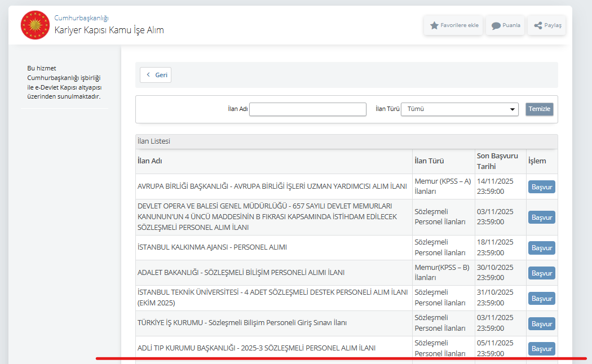Viewport: 592px width, 364px height.
Task: Click the İlan Adı column header
Action: [150, 161]
